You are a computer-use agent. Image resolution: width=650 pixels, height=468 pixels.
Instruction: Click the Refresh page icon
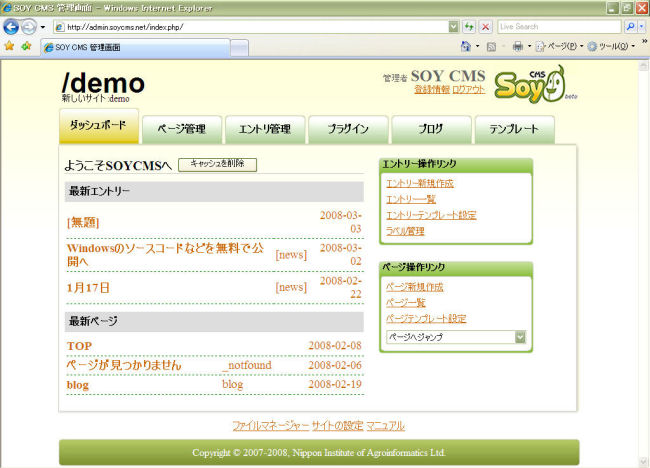point(469,27)
